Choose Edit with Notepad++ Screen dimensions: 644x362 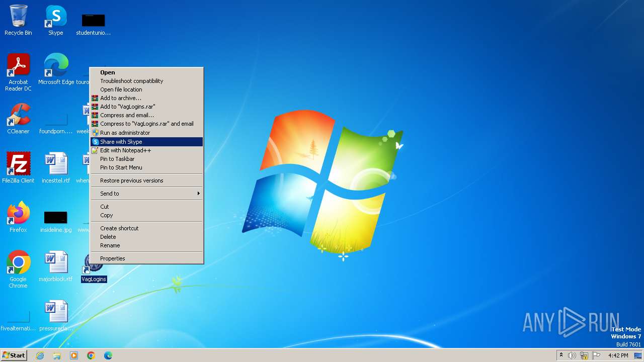(x=146, y=150)
